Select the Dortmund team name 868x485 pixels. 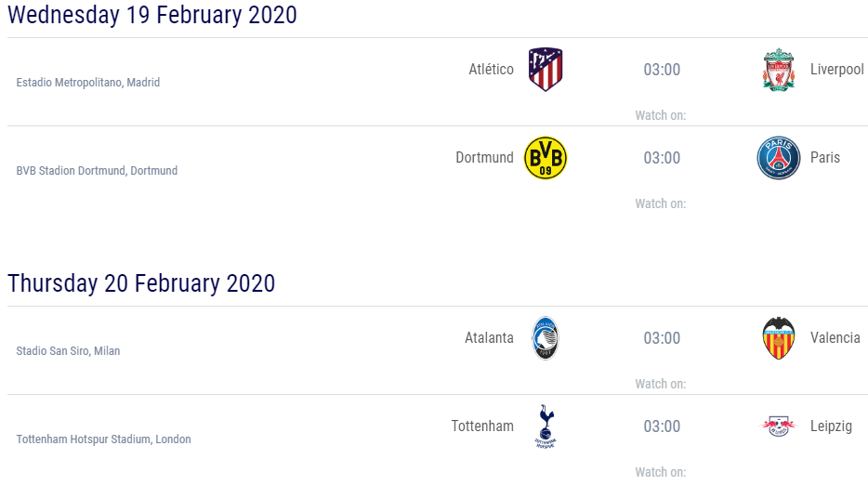484,158
